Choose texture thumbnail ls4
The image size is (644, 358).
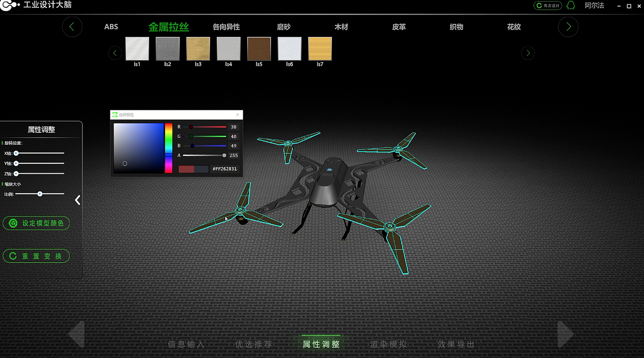click(x=229, y=49)
